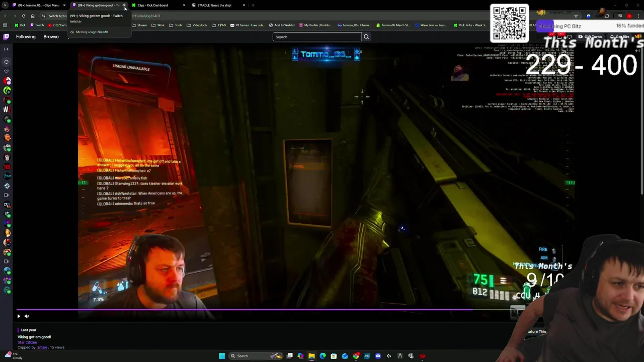Open a new browser tab
The width and height of the screenshot is (644, 362).
[x=253, y=5]
